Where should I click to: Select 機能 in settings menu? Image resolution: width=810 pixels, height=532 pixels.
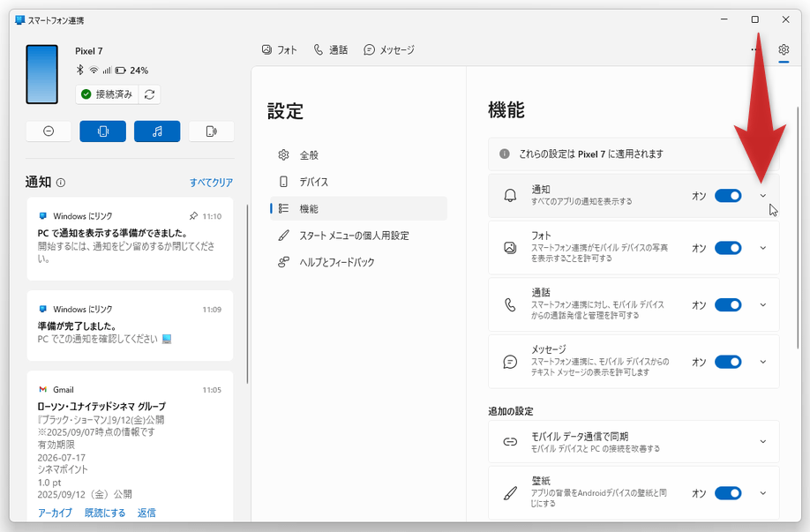(x=358, y=208)
